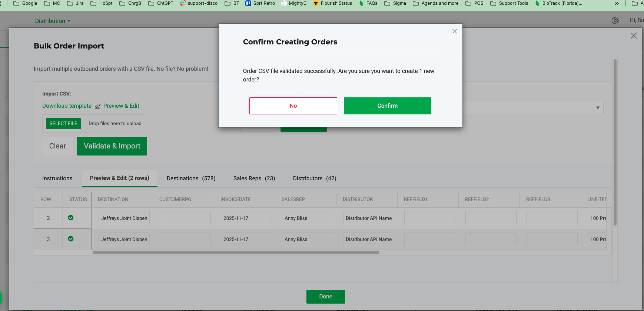Viewport: 644px width, 311px height.
Task: Click the row 3 InvoiceDate field
Action: (x=246, y=239)
